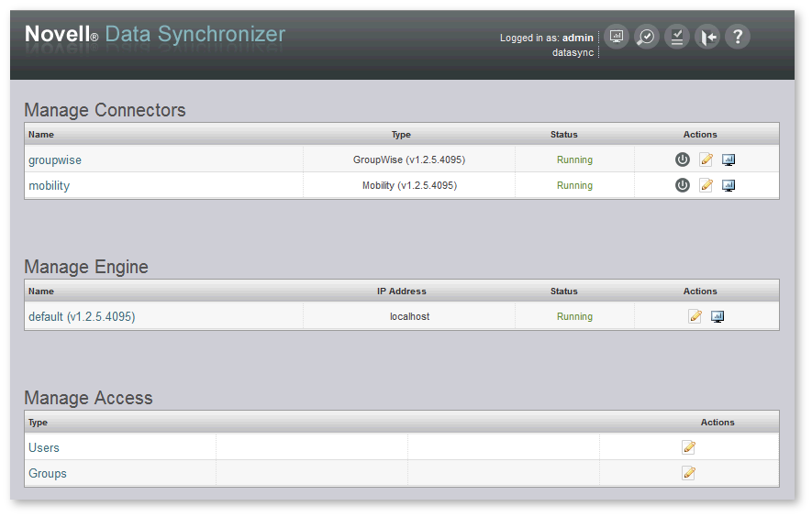The width and height of the screenshot is (812, 517).
Task: Click the Novell Data Synchronizer logo
Action: coord(155,34)
